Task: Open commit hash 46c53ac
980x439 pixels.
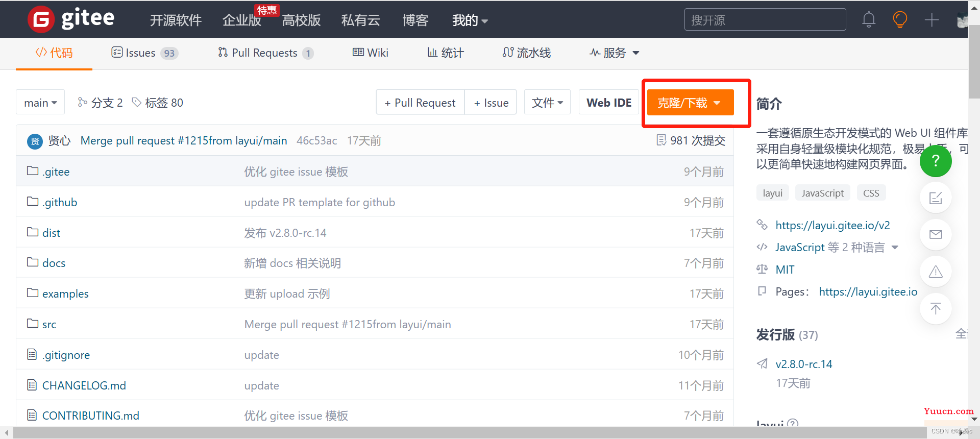Action: (x=316, y=140)
